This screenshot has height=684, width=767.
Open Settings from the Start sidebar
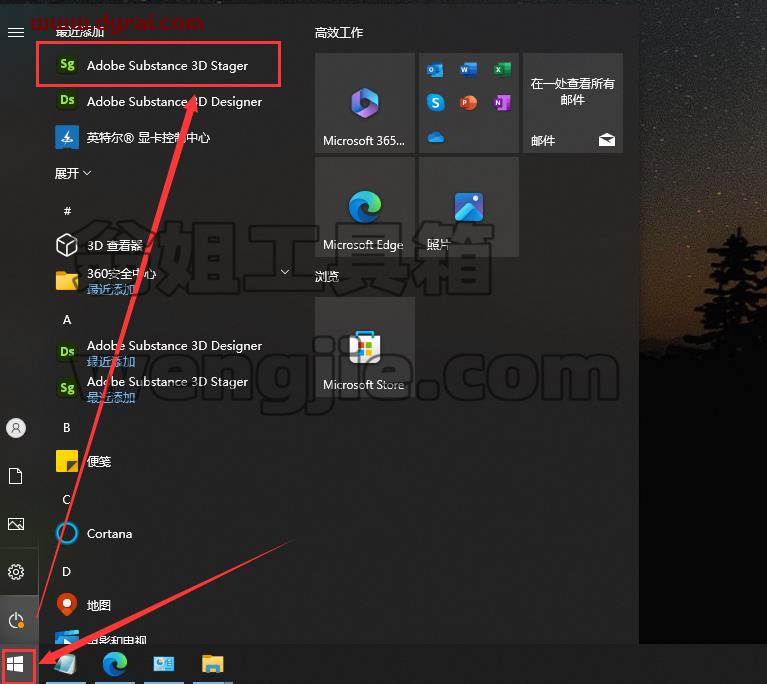(x=16, y=571)
